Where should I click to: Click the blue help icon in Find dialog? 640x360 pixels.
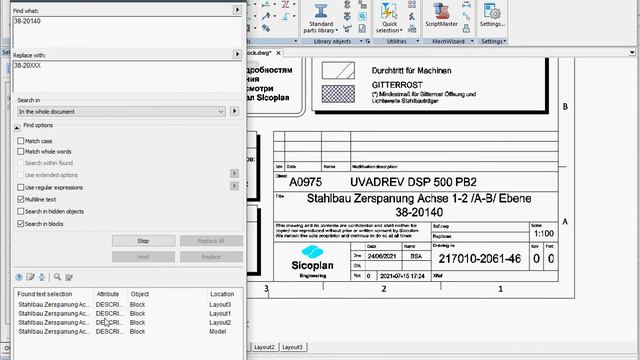tap(19, 277)
